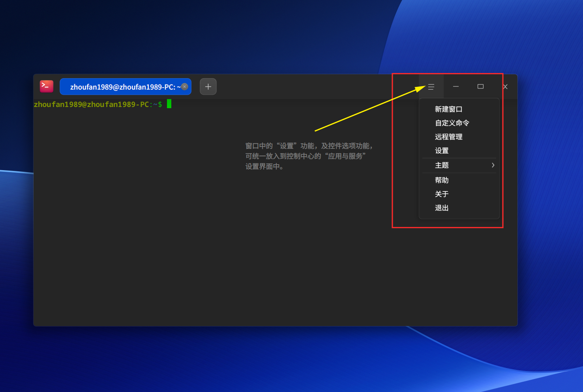
Task: Click in the terminal command prompt area
Action: click(275, 212)
